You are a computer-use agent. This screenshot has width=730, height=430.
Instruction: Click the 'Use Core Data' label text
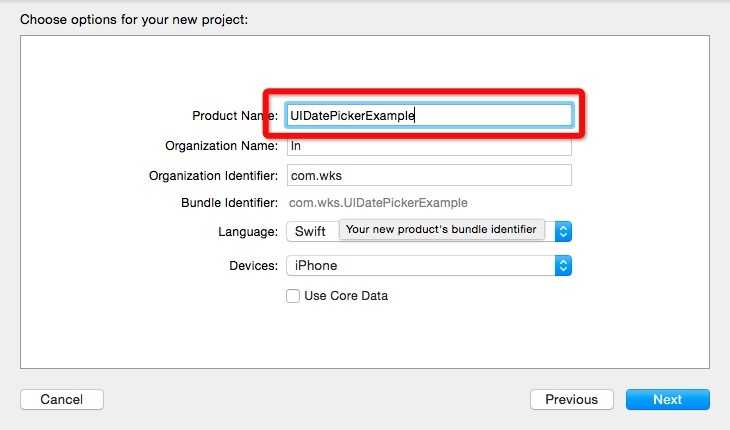point(346,296)
